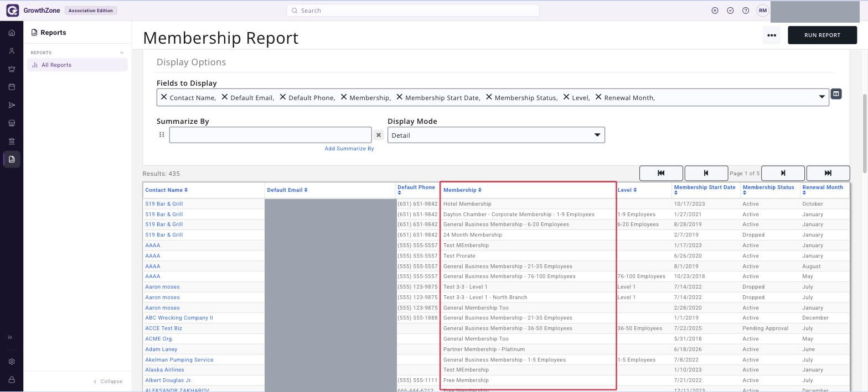
Task: Remove Default Email field tag
Action: [x=224, y=97]
